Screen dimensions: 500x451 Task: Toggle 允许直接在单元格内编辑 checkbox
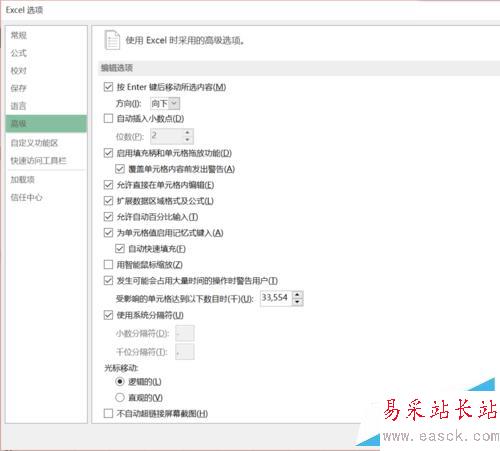point(108,185)
